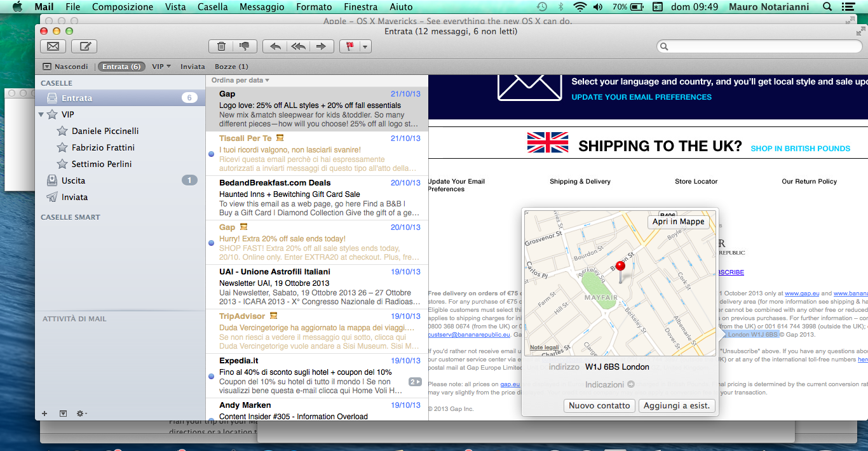
Task: Open the TripAdvisor message
Action: click(x=317, y=331)
